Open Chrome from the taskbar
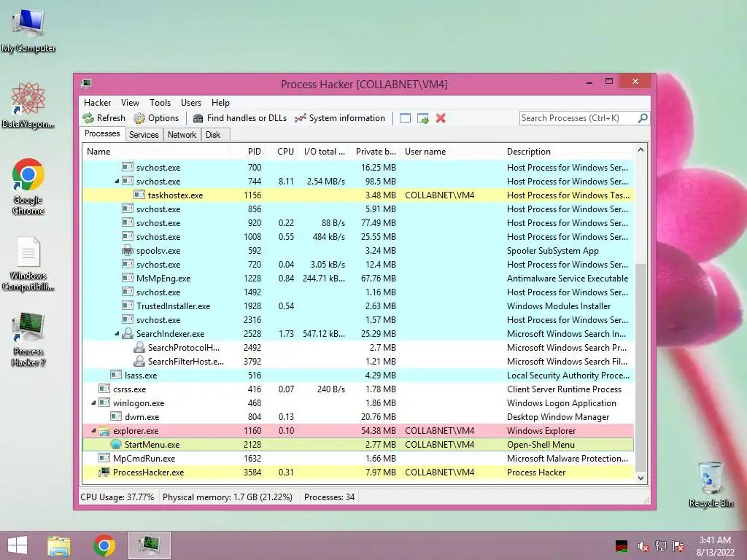The height and width of the screenshot is (560, 747). click(104, 545)
